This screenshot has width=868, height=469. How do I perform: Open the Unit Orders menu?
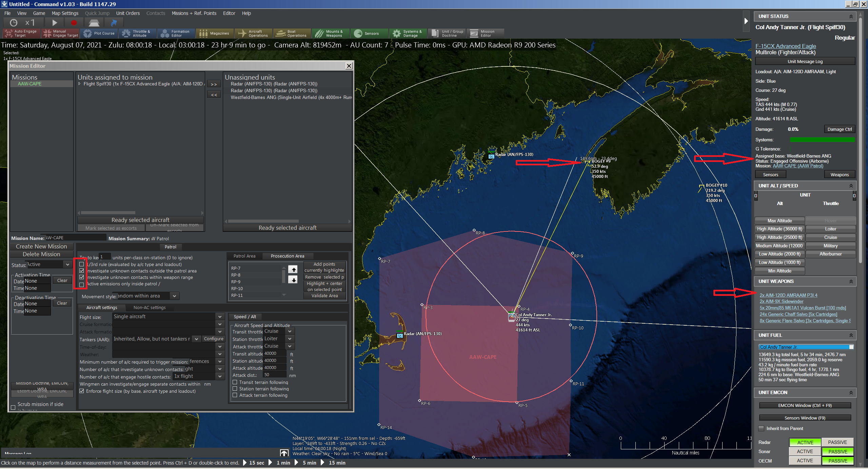pos(127,13)
